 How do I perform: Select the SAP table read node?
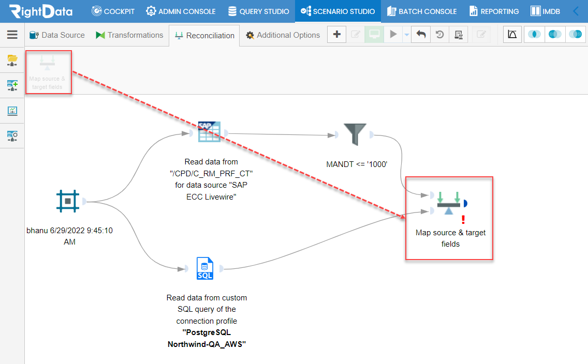209,132
